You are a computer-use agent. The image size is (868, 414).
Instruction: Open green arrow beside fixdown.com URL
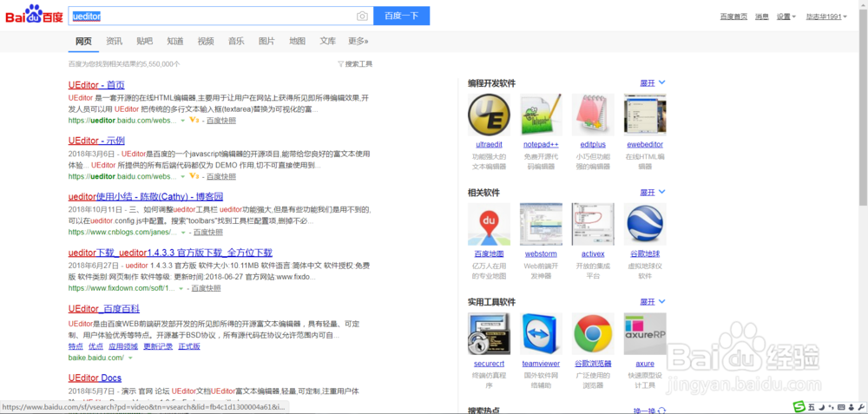point(182,288)
